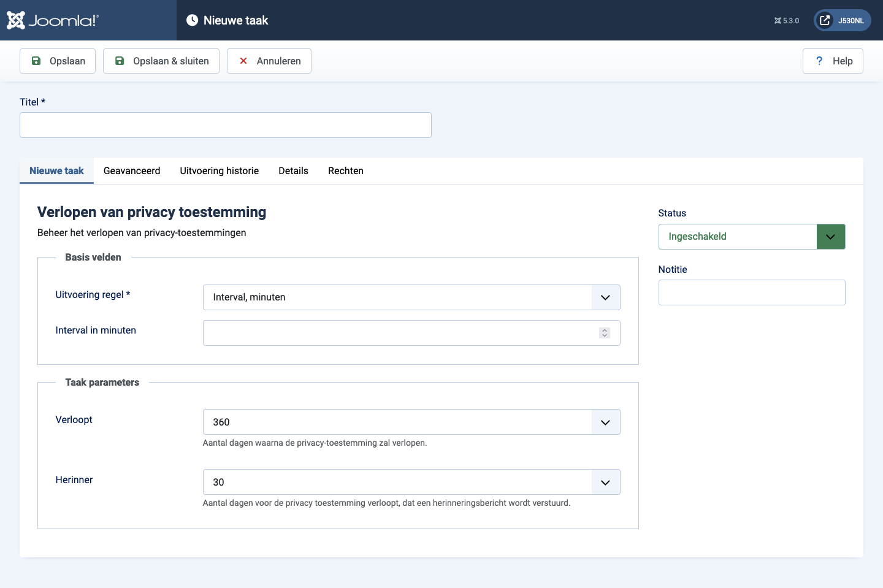Go to the Details tab
Image resolution: width=883 pixels, height=588 pixels.
pyautogui.click(x=293, y=170)
